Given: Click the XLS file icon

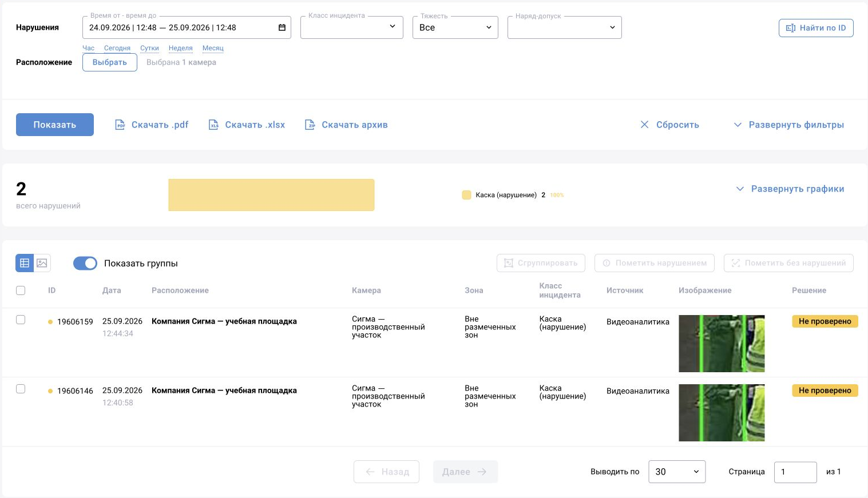Looking at the screenshot, I should click(213, 125).
